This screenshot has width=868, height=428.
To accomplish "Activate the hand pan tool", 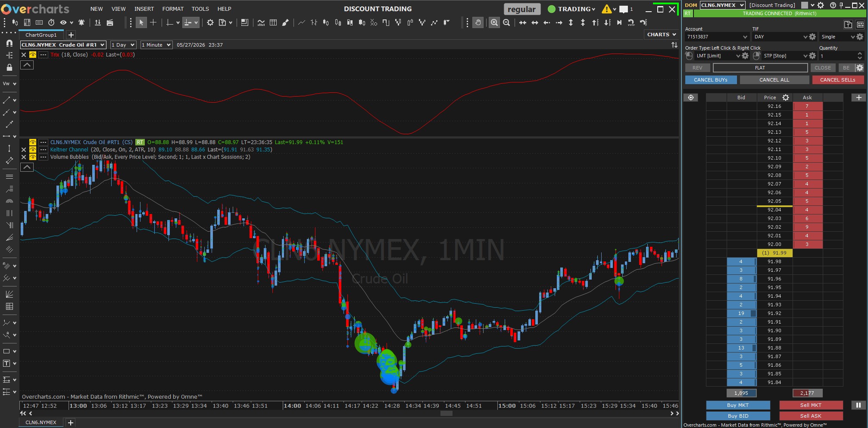I will pos(478,22).
